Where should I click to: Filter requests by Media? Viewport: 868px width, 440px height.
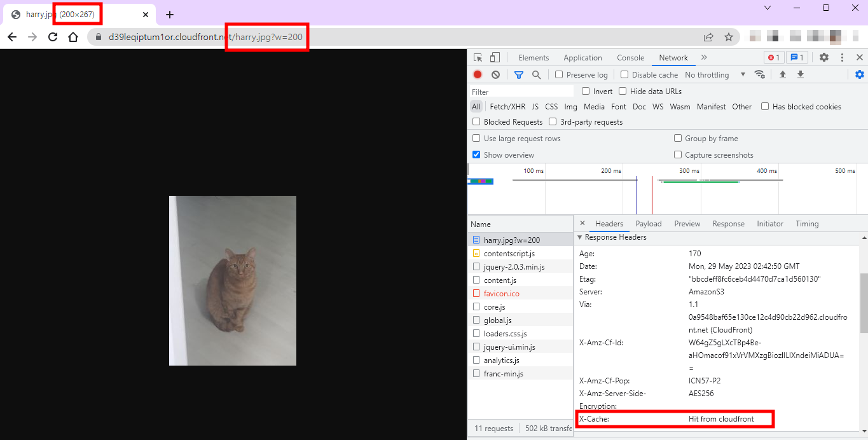pyautogui.click(x=594, y=107)
